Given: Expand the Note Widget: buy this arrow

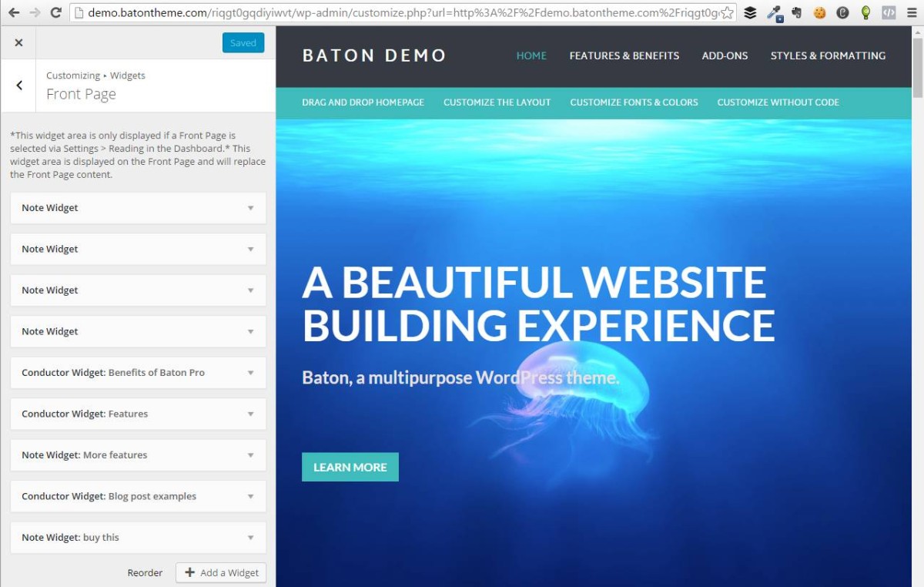Looking at the screenshot, I should click(250, 538).
